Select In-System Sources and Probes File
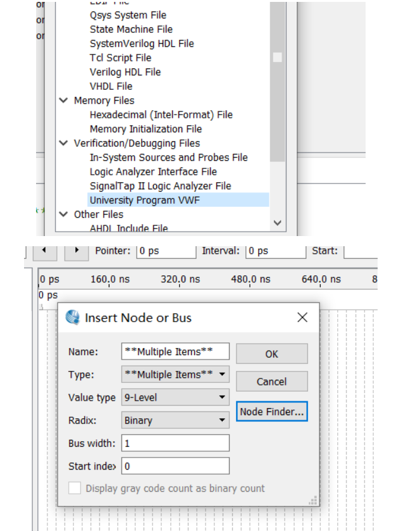The height and width of the screenshot is (531, 420). tap(168, 158)
